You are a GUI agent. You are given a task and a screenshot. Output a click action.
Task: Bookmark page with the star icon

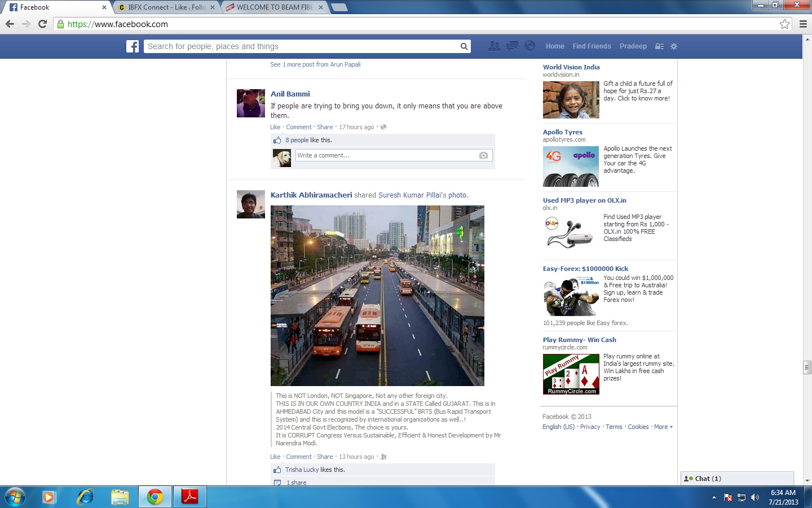(784, 24)
